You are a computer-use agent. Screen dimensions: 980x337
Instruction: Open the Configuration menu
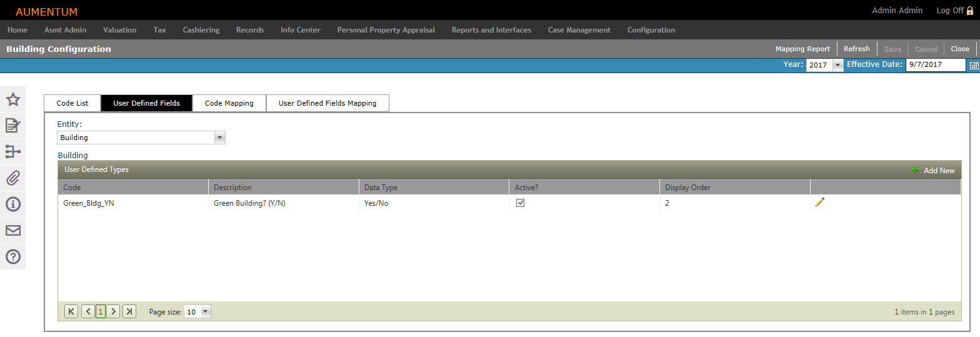click(x=651, y=30)
